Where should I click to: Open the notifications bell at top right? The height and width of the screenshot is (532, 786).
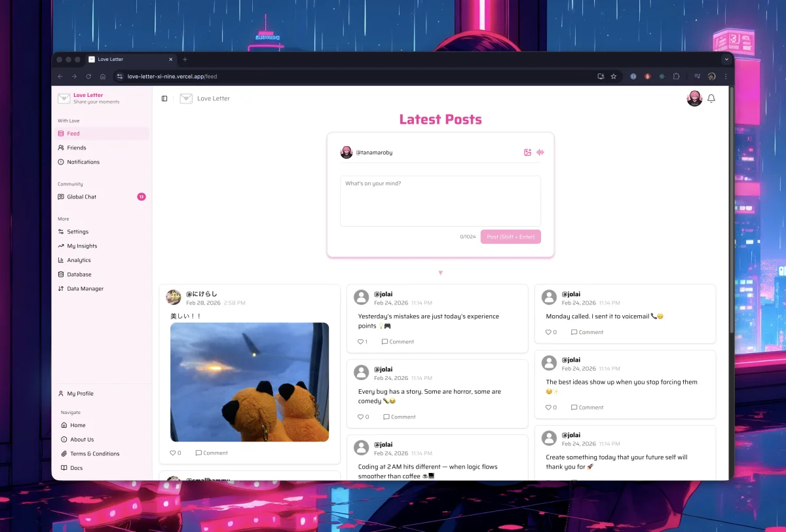[x=711, y=98]
